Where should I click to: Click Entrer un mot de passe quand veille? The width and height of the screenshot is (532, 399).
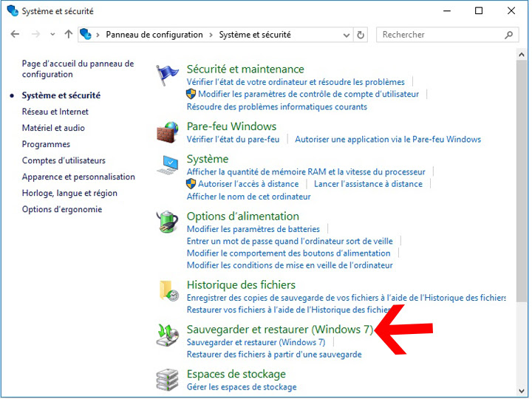290,241
